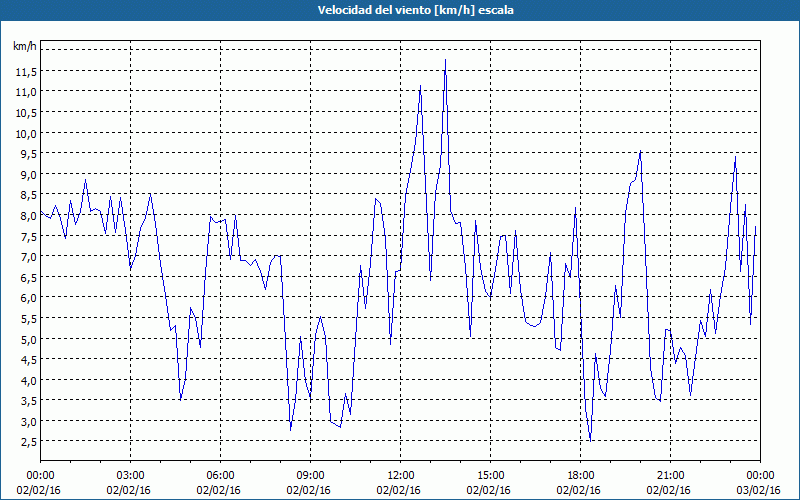Viewport: 800px width, 500px height.
Task: Click the '02/02/16' date beneath 06:00
Action: pos(218,490)
